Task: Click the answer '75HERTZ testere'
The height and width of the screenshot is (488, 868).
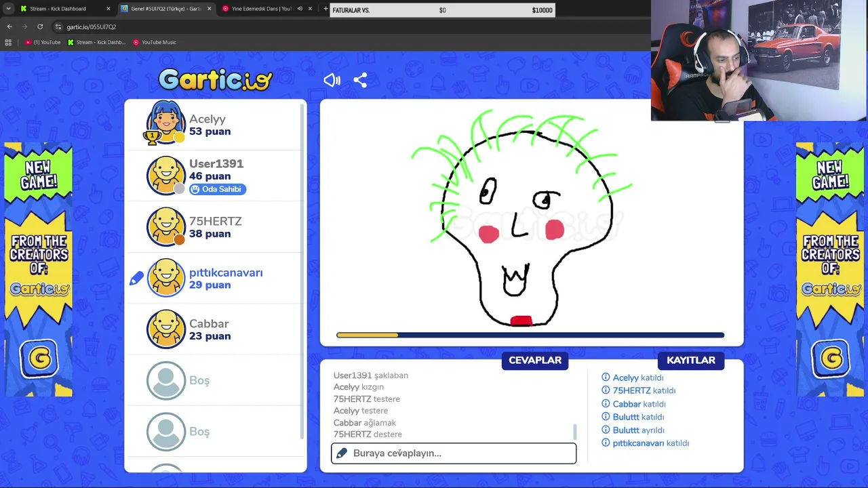Action: click(366, 399)
